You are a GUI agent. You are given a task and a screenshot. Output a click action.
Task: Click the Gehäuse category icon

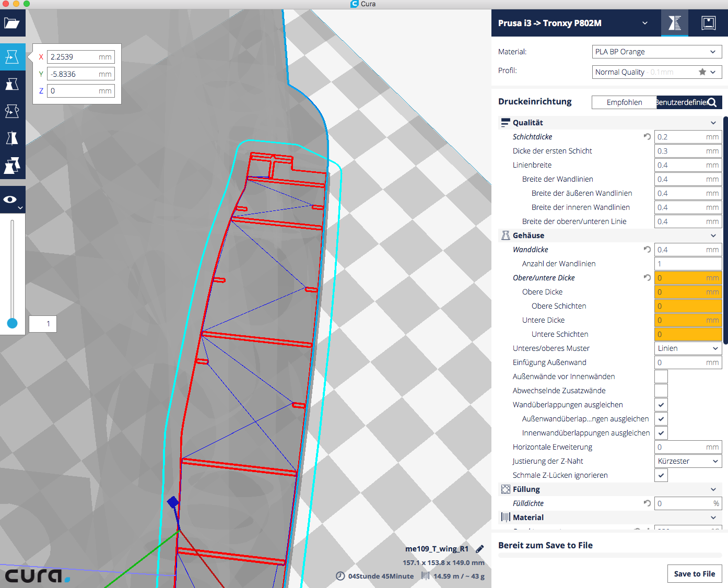(x=505, y=236)
